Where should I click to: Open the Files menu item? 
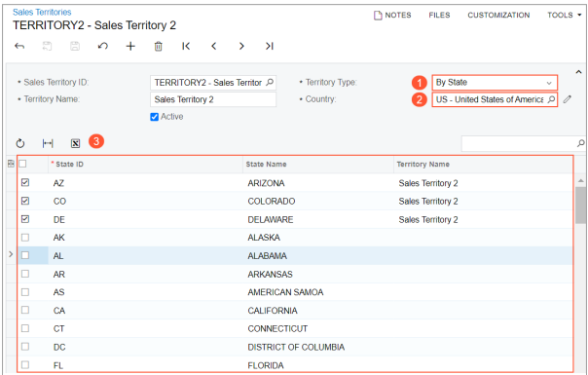pyautogui.click(x=439, y=15)
